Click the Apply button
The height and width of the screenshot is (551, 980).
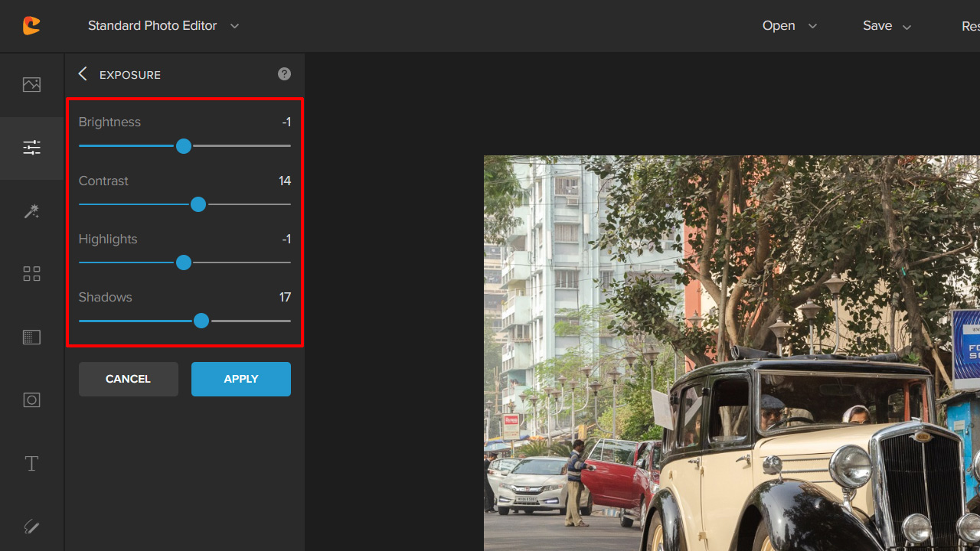click(x=240, y=379)
